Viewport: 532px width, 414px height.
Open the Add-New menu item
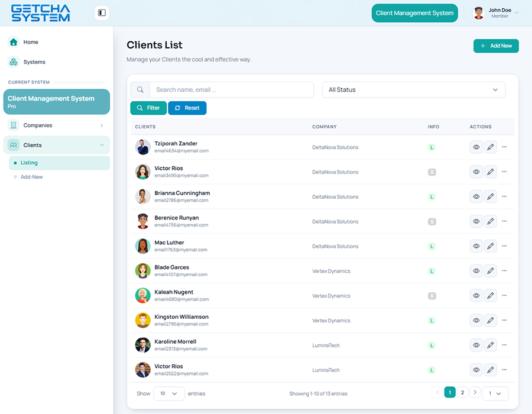pos(59,176)
